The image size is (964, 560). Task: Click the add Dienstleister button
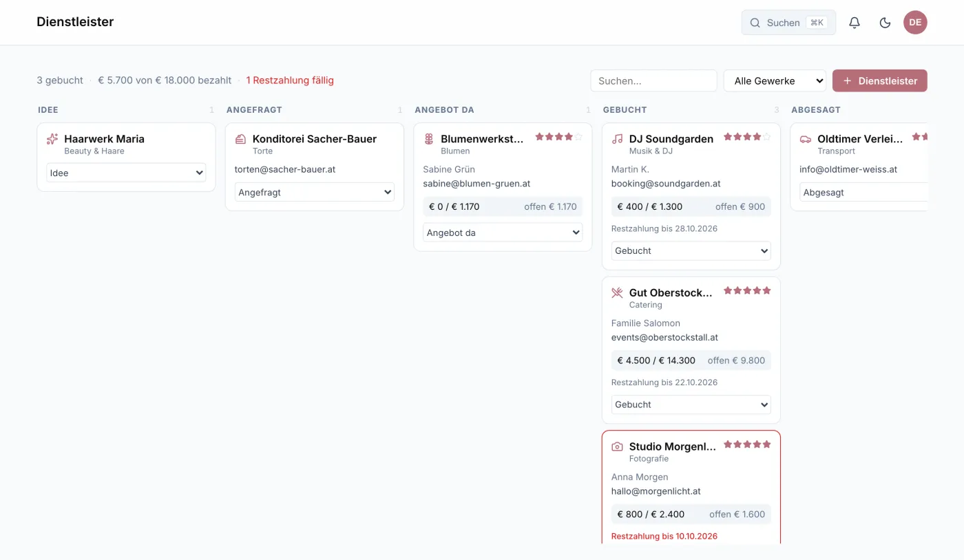(x=880, y=80)
